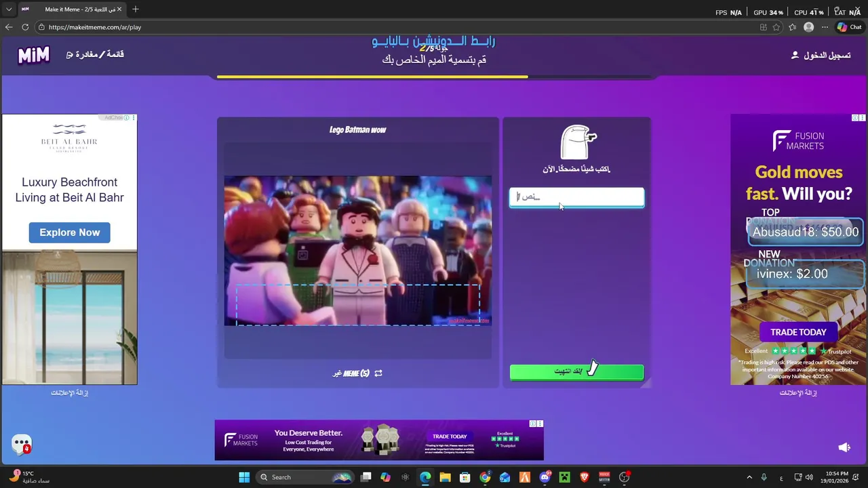Screen dimensions: 868x488
Task: Click the Lego Batman wow title text
Action: pos(357,129)
